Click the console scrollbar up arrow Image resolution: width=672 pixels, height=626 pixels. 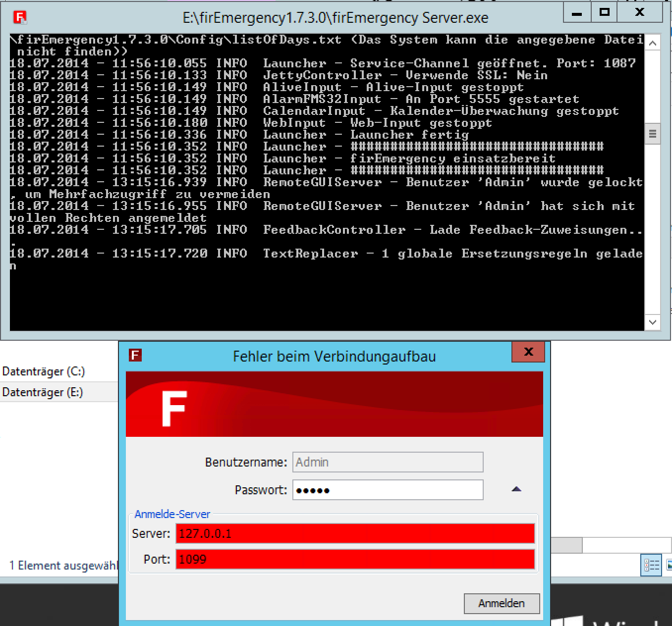pyautogui.click(x=653, y=44)
